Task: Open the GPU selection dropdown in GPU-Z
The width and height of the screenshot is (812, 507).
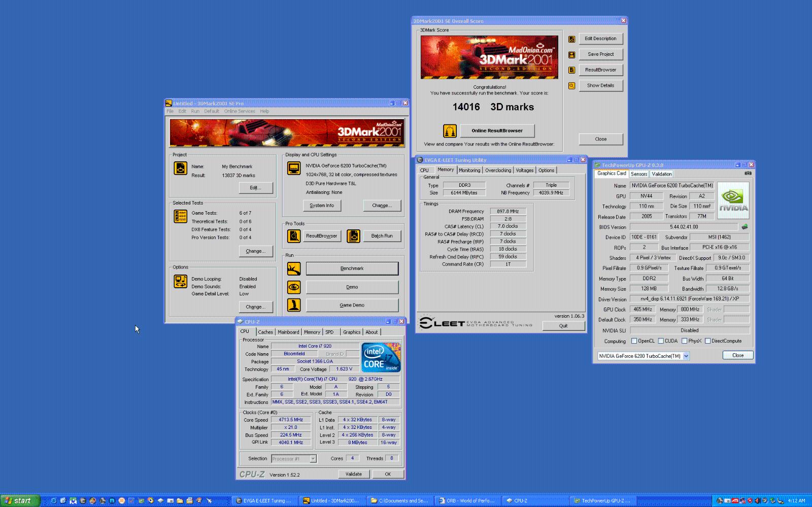Action: click(x=686, y=356)
